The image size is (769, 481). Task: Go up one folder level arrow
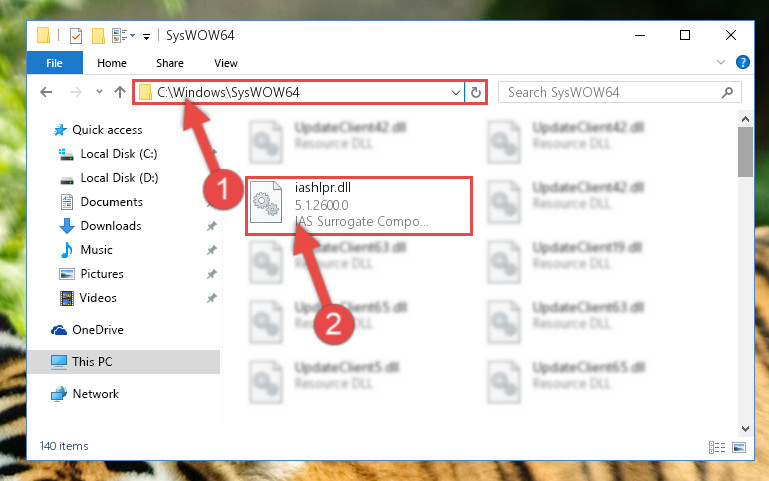[120, 92]
